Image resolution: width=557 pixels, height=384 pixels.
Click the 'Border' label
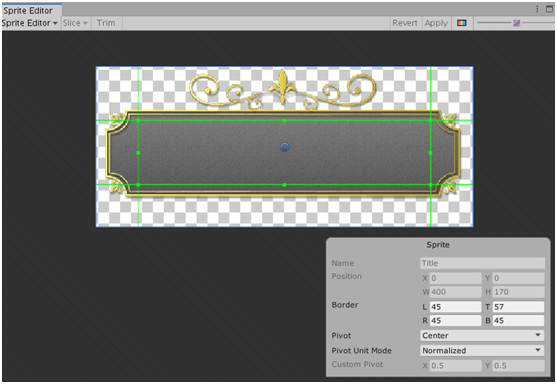tap(345, 305)
